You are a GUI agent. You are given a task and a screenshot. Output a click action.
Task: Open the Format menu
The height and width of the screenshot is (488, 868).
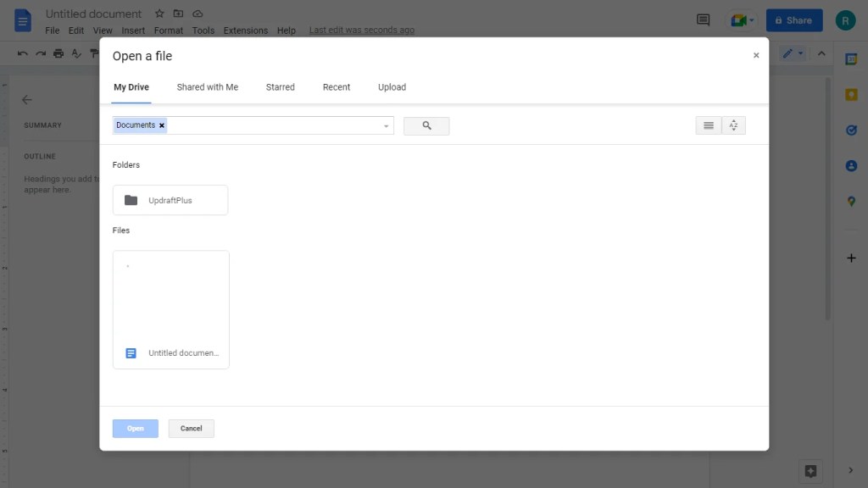(169, 30)
